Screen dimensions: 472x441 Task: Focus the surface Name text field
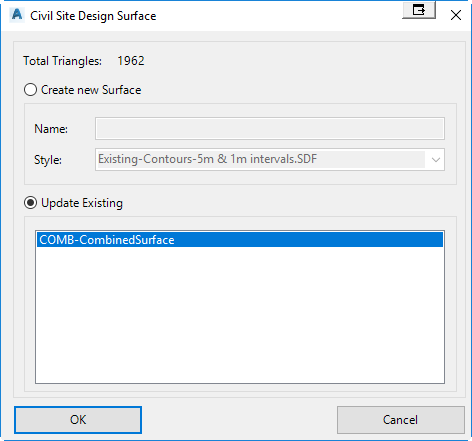tap(270, 128)
